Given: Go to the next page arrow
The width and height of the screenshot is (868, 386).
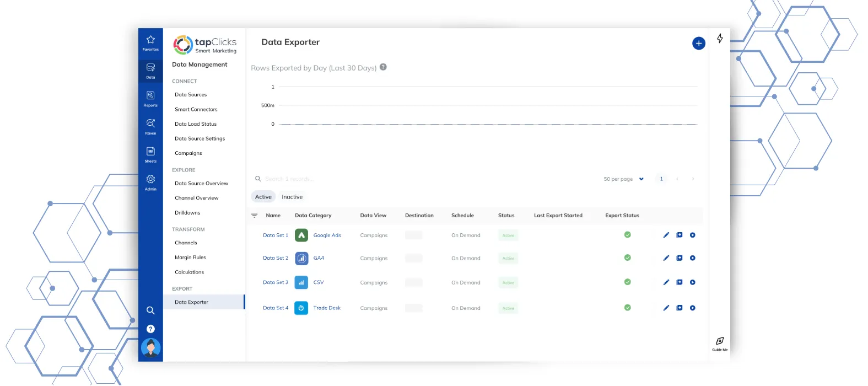Looking at the screenshot, I should click(693, 179).
